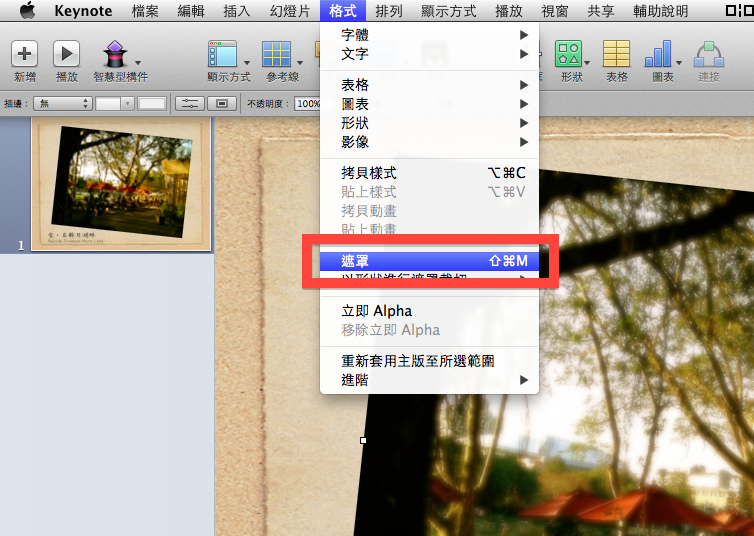Choose 立即 Alpha menu item
The height and width of the screenshot is (536, 754).
point(429,311)
